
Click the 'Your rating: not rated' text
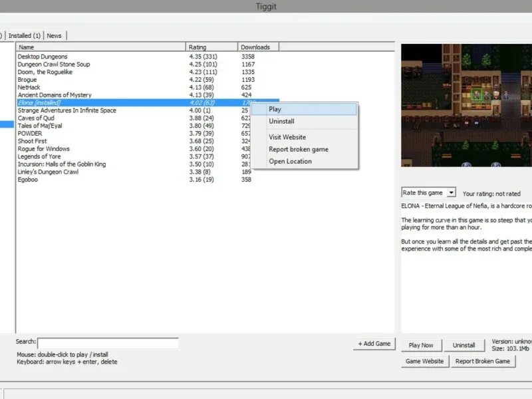491,194
